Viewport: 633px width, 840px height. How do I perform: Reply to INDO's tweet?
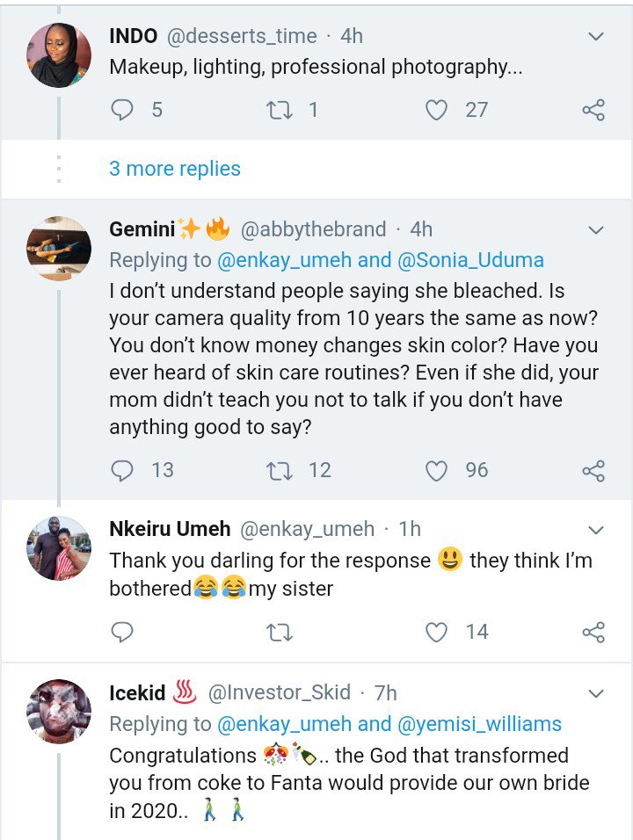123,110
